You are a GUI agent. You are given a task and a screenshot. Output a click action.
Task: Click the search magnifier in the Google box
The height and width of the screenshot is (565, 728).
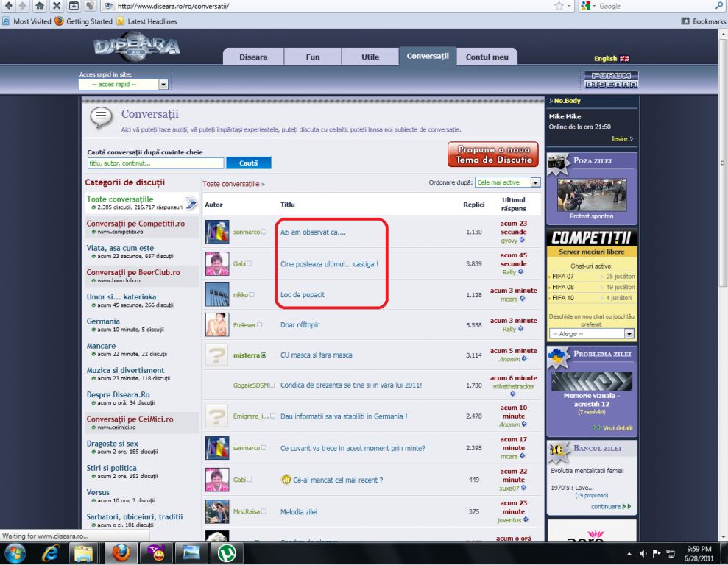(x=720, y=6)
